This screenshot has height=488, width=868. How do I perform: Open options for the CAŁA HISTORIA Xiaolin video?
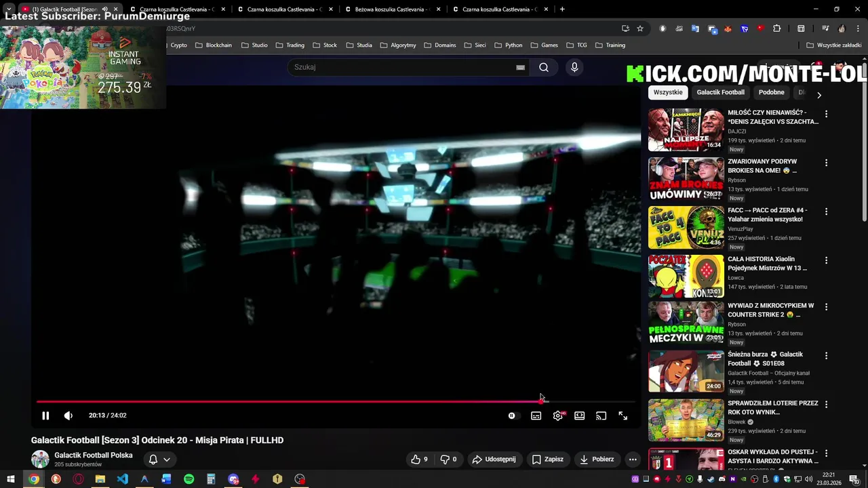coord(826,260)
